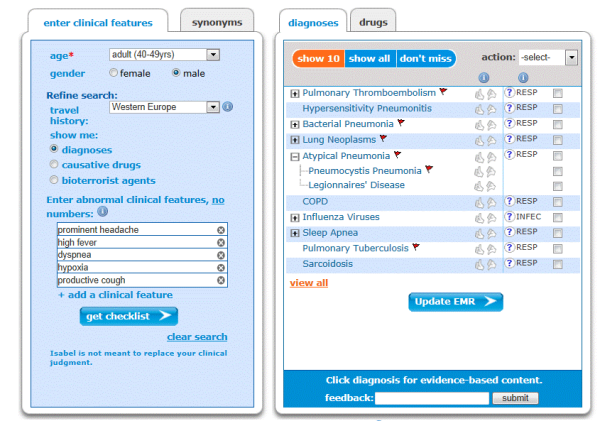Choose the causative drugs radio option
The image size is (600, 421).
point(54,164)
